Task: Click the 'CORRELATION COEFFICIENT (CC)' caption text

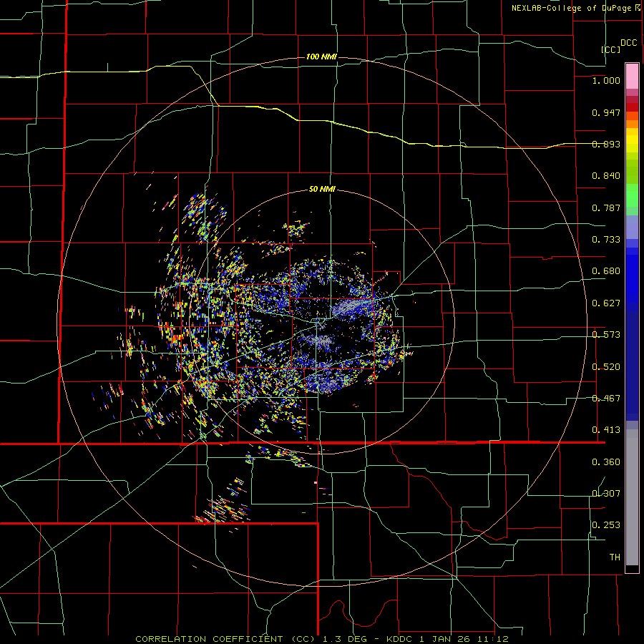Action: [x=225, y=639]
